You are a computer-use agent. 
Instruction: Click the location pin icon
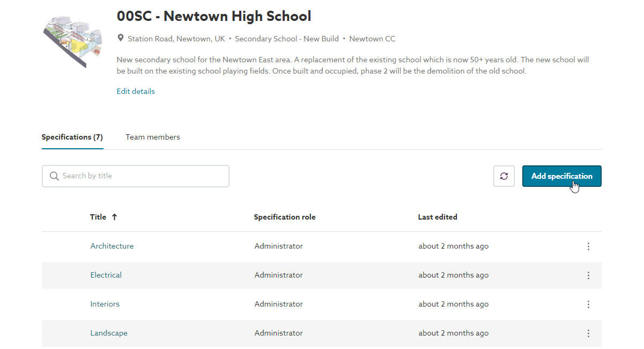coord(121,39)
